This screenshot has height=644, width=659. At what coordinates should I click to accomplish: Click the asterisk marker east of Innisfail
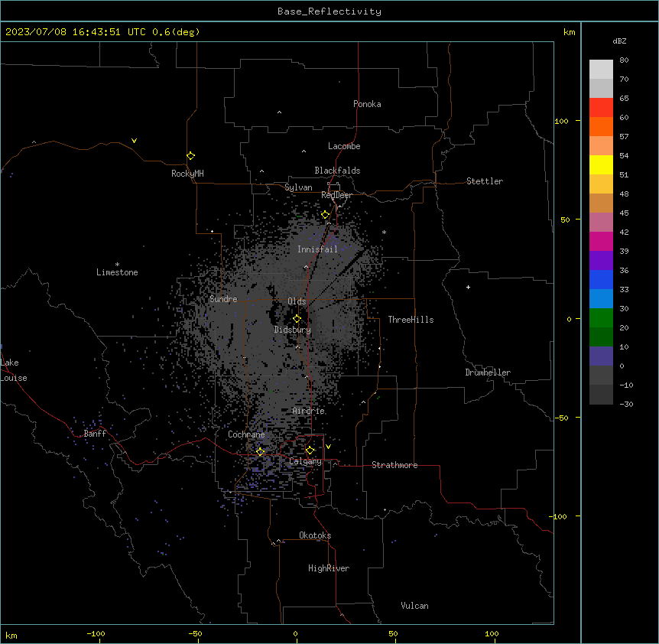384,232
